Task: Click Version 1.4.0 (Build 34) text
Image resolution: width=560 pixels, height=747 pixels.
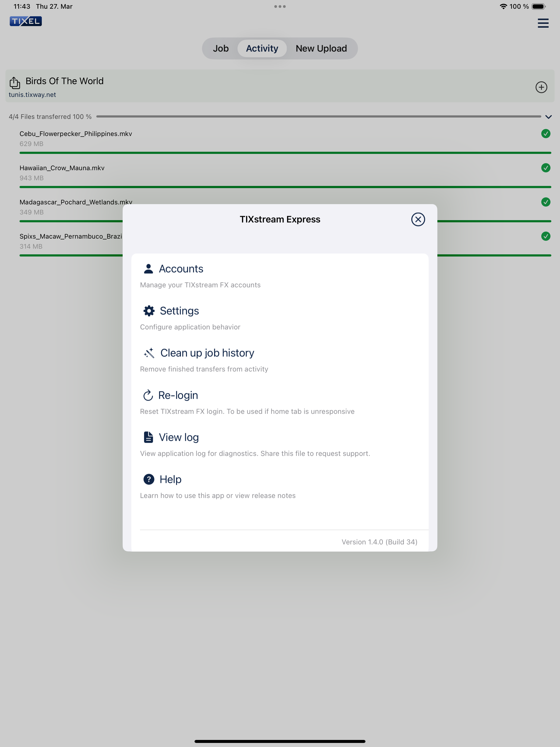Action: 379,542
